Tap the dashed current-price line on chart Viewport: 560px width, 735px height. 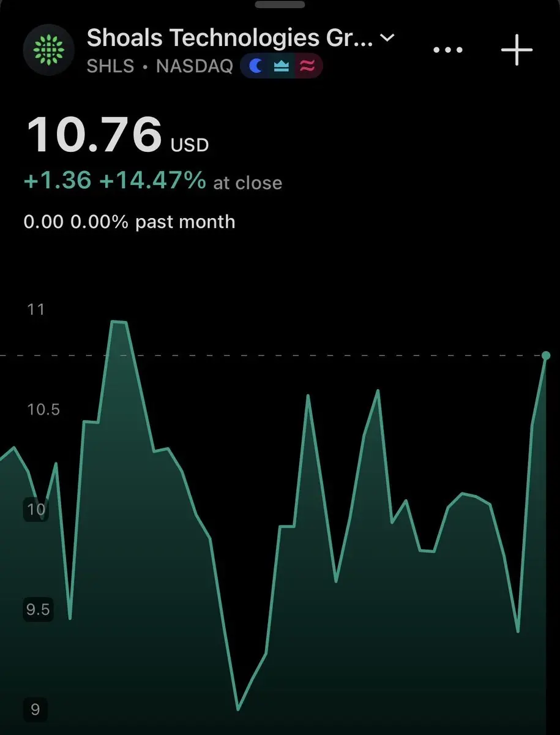pyautogui.click(x=269, y=355)
